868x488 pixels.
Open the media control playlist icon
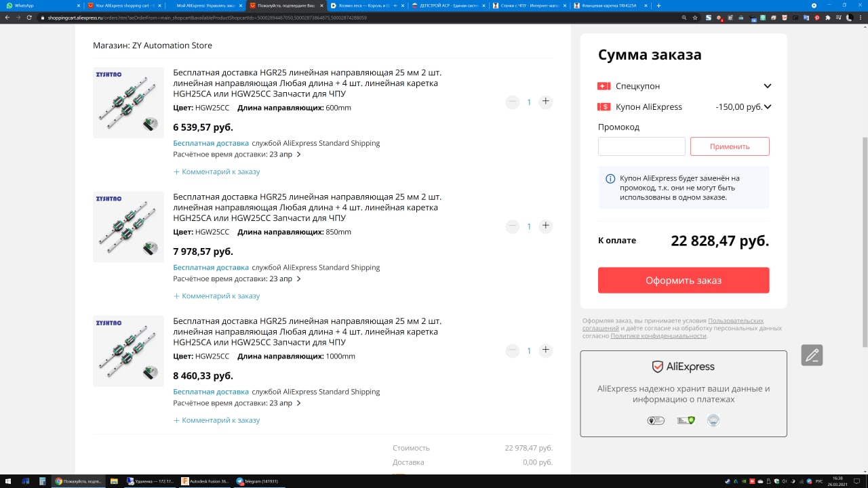point(839,18)
